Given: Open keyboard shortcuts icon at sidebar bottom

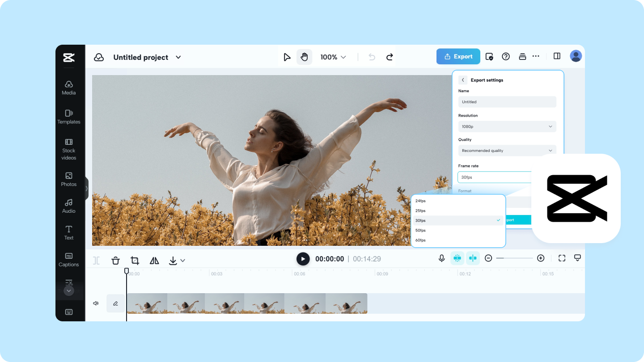Looking at the screenshot, I should 69,312.
